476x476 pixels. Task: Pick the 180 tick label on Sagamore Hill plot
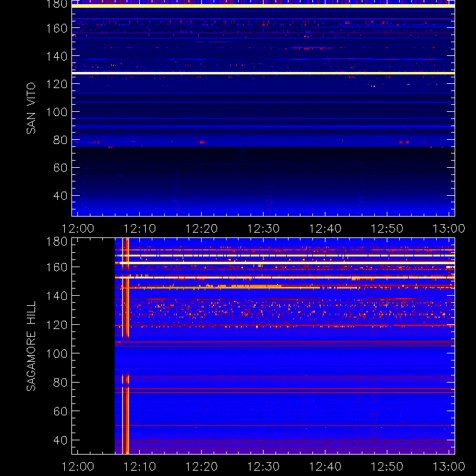(x=57, y=242)
